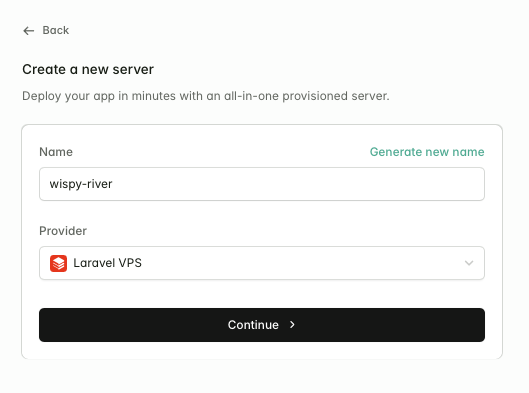The height and width of the screenshot is (393, 529).
Task: Click the 'Provider' field label
Action: click(63, 231)
